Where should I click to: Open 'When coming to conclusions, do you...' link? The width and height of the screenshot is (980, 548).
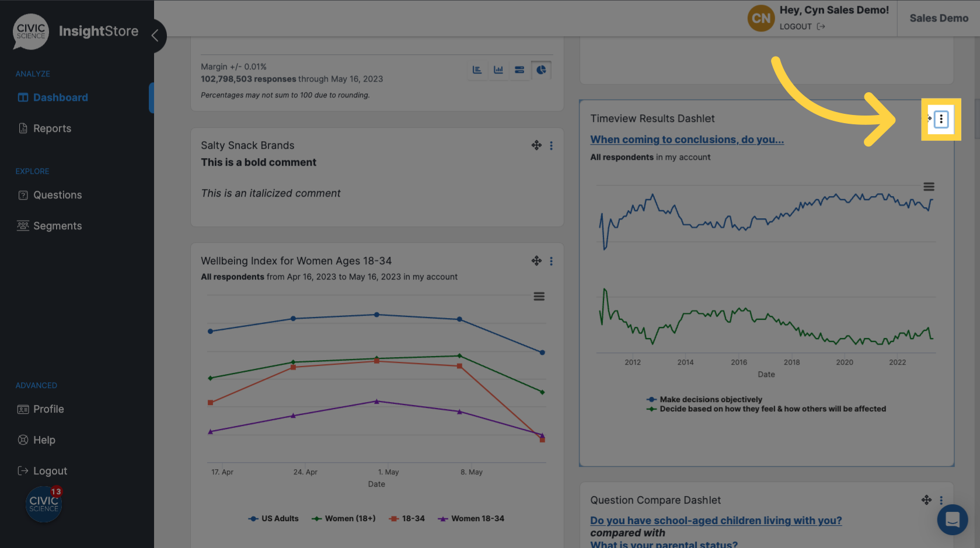pyautogui.click(x=687, y=139)
